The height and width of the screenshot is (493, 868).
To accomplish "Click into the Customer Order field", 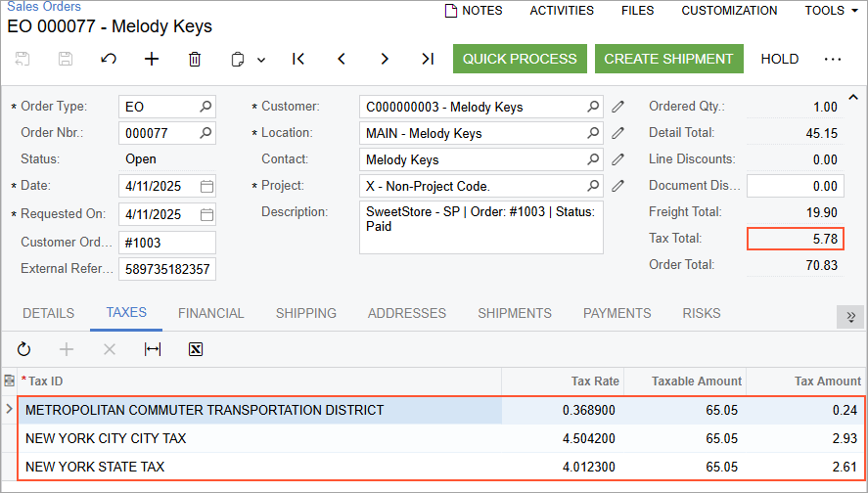I will click(x=166, y=243).
